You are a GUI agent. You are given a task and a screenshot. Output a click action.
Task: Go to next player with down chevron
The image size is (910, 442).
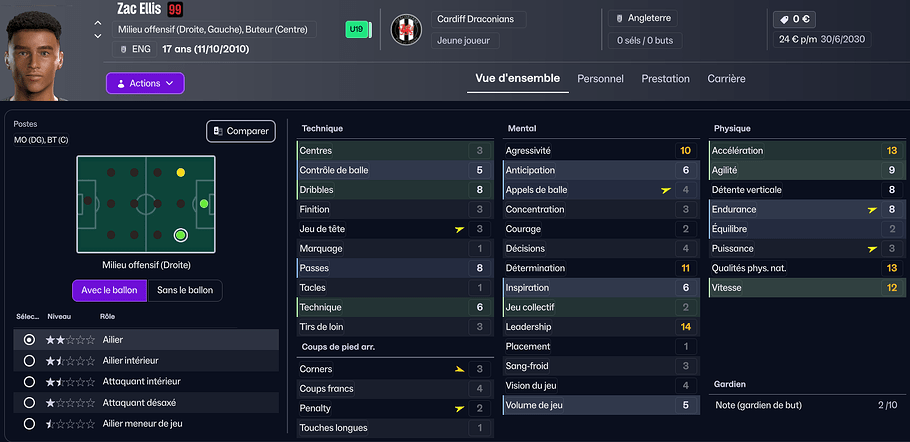tap(98, 37)
